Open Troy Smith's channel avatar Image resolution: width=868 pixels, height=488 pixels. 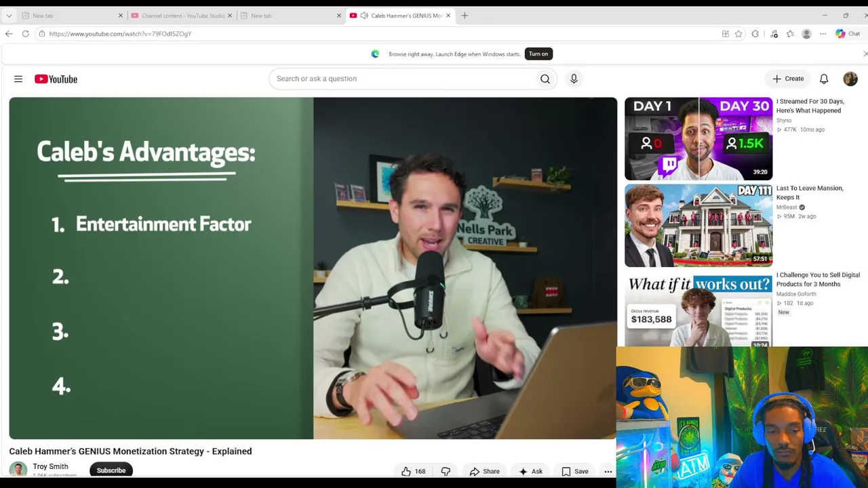coord(18,469)
